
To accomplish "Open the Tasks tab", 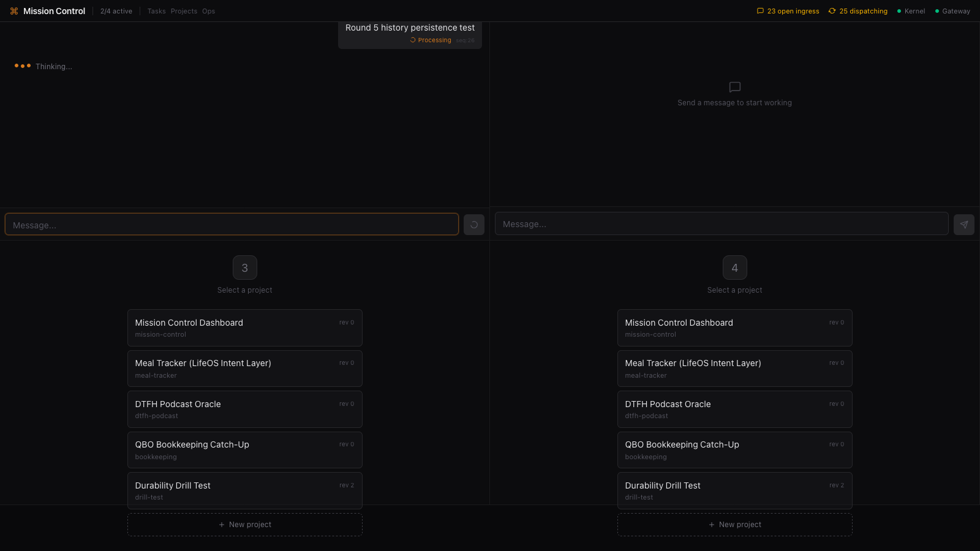I will pos(156,11).
